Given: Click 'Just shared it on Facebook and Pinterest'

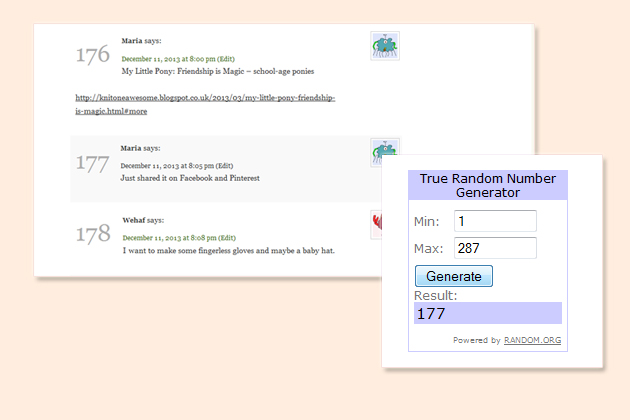Looking at the screenshot, I should 190,178.
